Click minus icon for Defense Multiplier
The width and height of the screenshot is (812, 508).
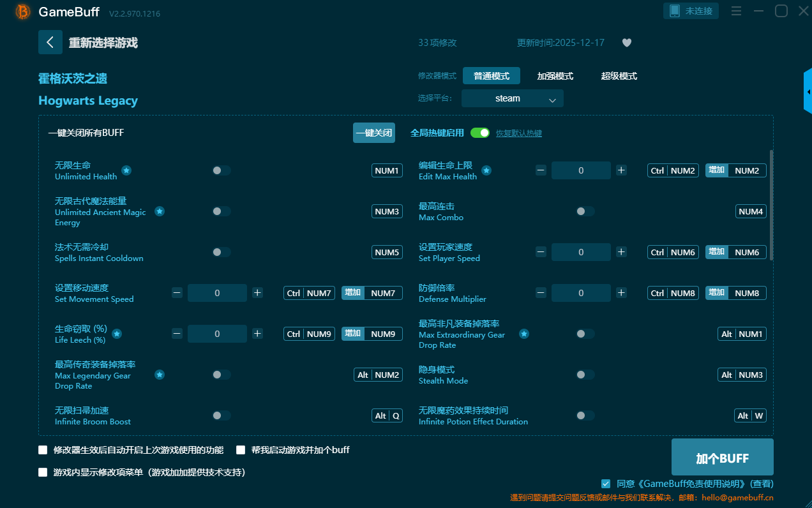[x=541, y=293]
